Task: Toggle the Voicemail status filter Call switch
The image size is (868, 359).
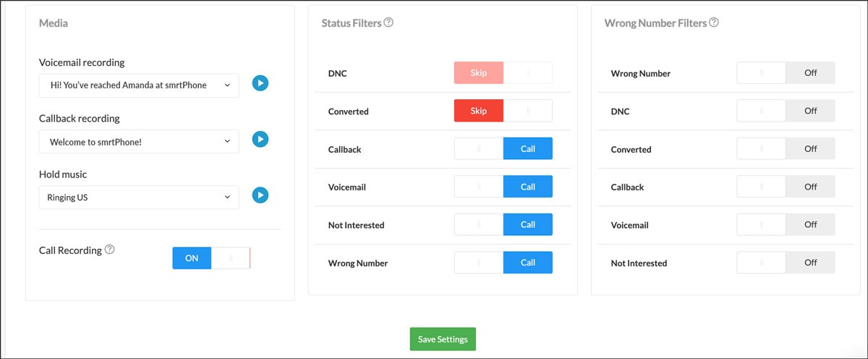Action: pyautogui.click(x=503, y=187)
